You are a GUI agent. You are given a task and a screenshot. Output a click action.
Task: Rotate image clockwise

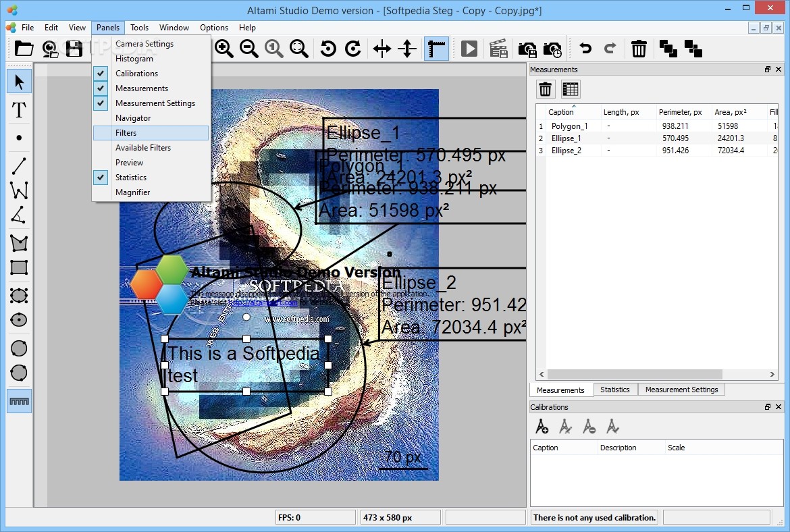(x=353, y=49)
